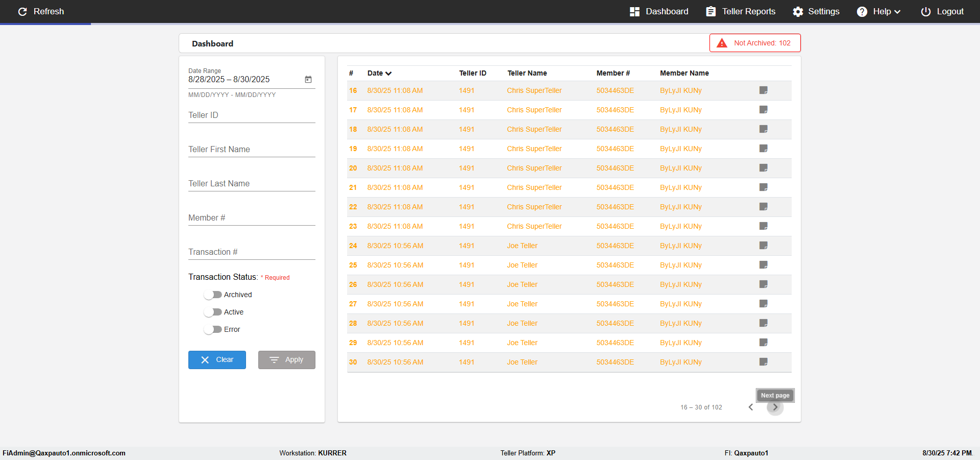Screen dimensions: 980x460
Task: Click Logout in the top bar
Action: [x=942, y=11]
